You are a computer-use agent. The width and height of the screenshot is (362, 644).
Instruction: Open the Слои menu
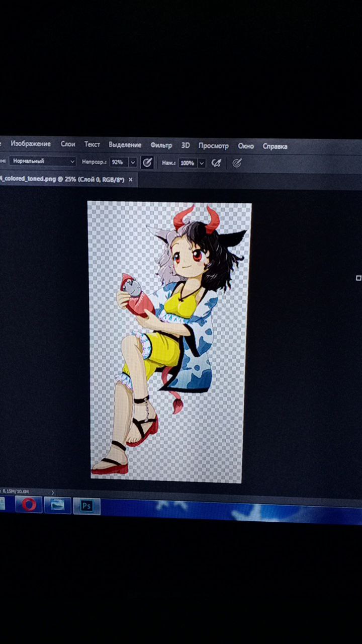point(68,144)
